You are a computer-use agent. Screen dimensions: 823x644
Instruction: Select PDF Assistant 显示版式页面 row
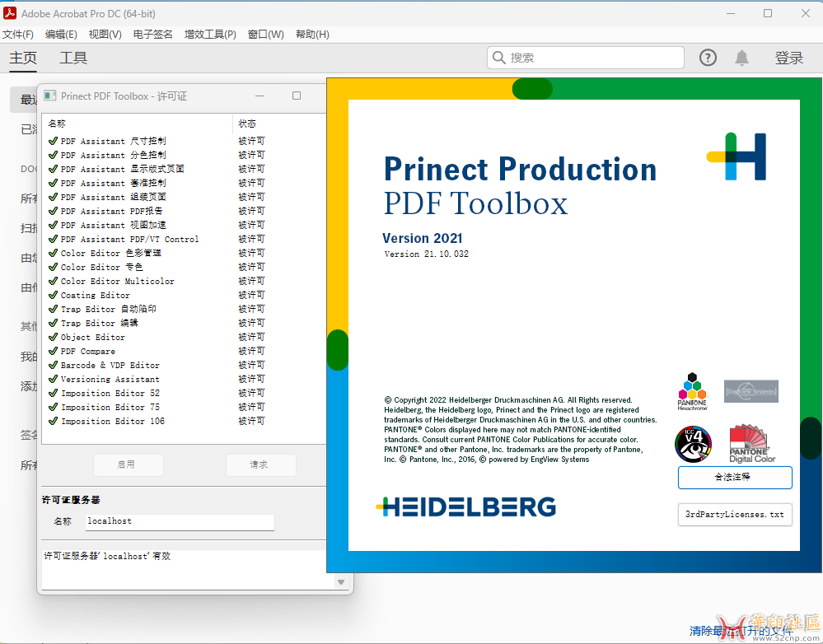click(185, 169)
